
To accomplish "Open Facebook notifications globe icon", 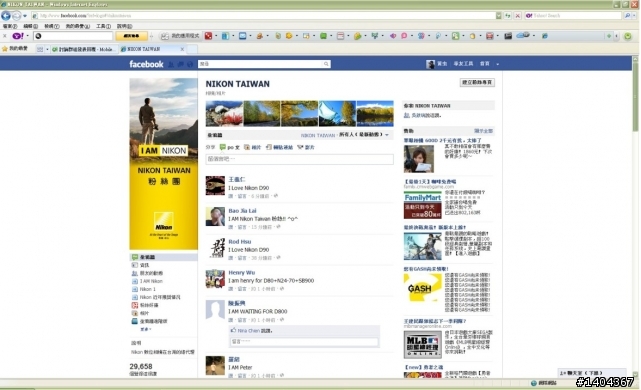I will click(x=190, y=64).
